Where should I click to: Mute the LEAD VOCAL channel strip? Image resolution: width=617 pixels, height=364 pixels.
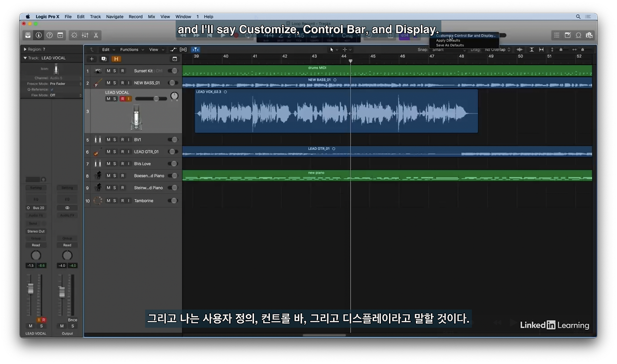pyautogui.click(x=31, y=326)
